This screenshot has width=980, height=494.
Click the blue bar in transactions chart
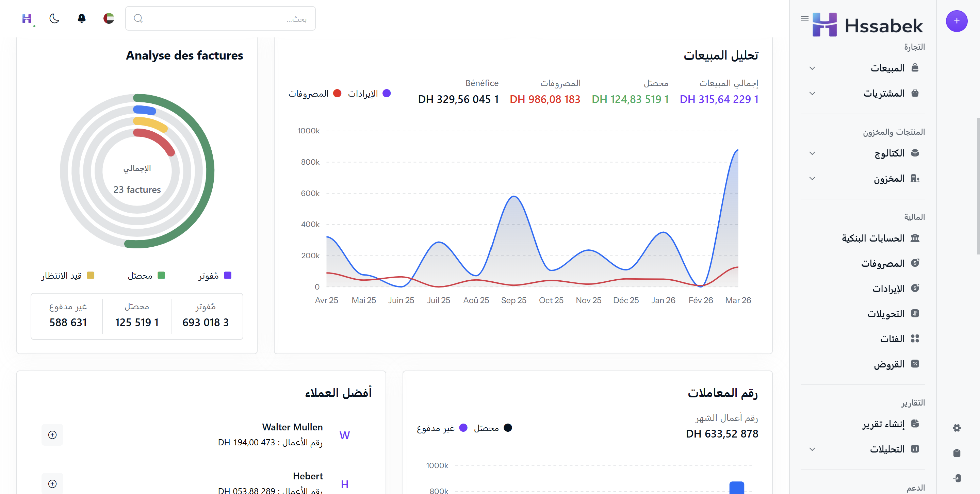point(736,488)
